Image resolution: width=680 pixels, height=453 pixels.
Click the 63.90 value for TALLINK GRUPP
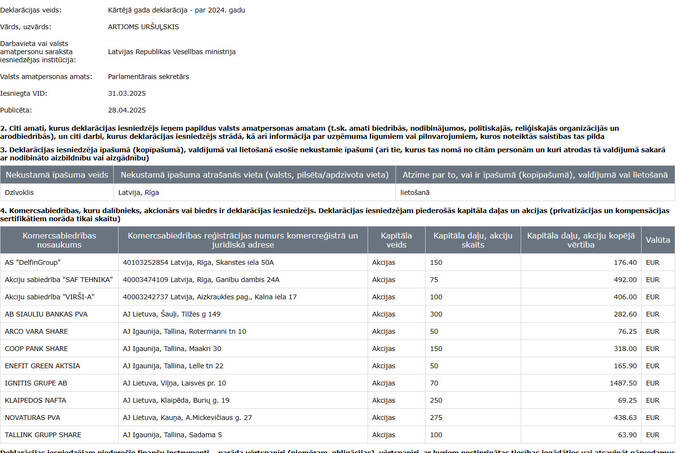pos(627,435)
